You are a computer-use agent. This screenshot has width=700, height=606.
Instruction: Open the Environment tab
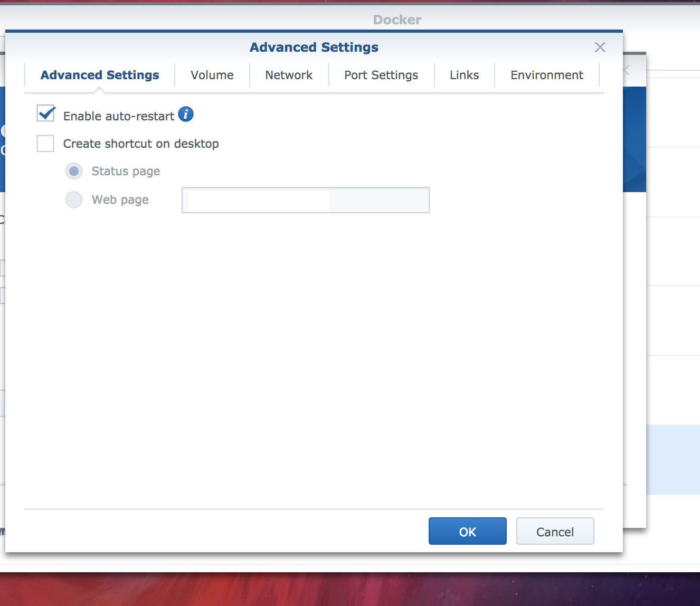pyautogui.click(x=547, y=75)
